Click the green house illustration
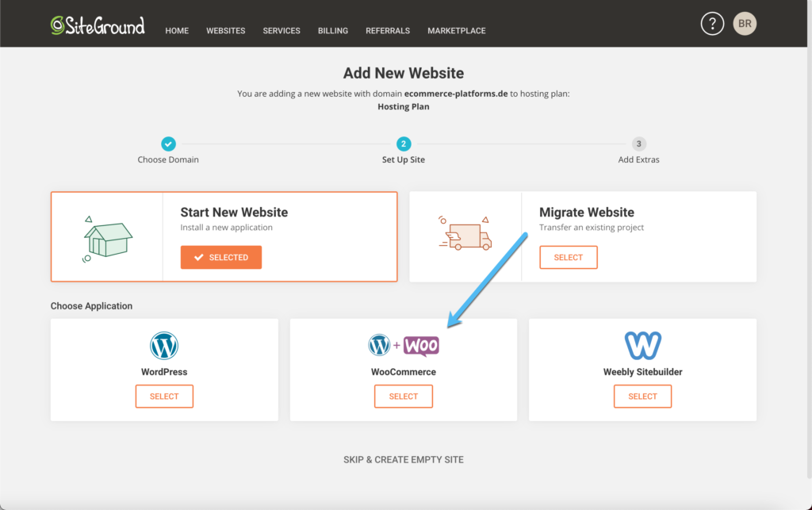 [107, 240]
